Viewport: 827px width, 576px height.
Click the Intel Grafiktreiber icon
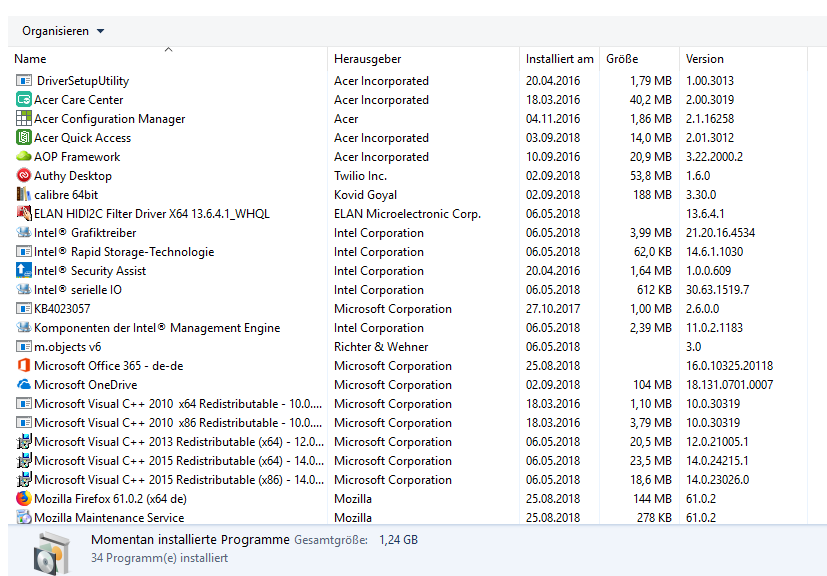click(24, 233)
